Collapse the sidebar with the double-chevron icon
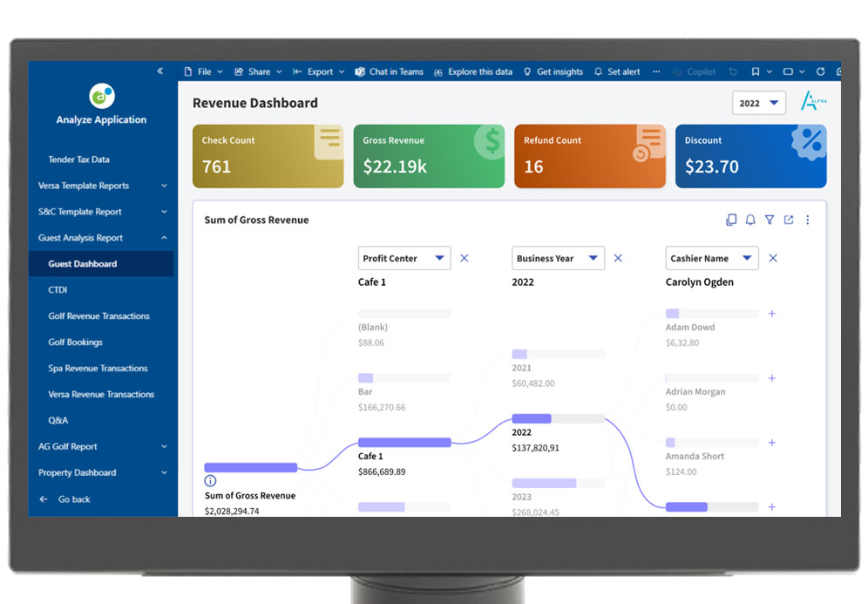Image resolution: width=868 pixels, height=604 pixels. [160, 71]
